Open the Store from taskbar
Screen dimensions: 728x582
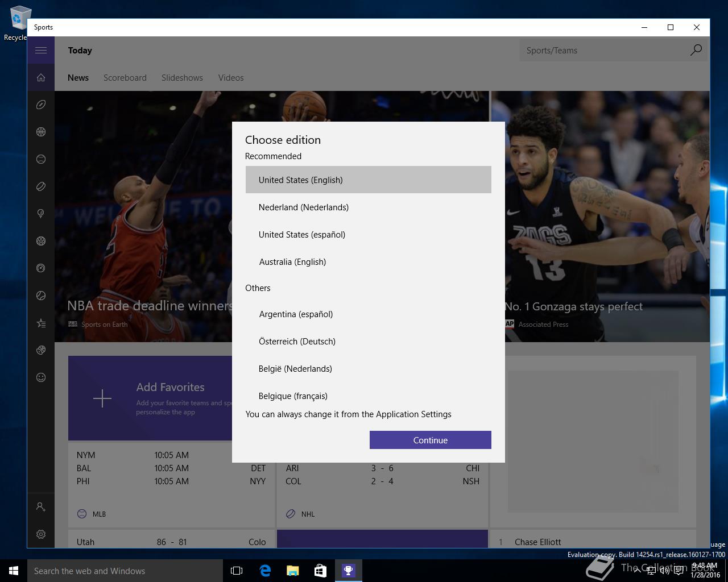[321, 571]
